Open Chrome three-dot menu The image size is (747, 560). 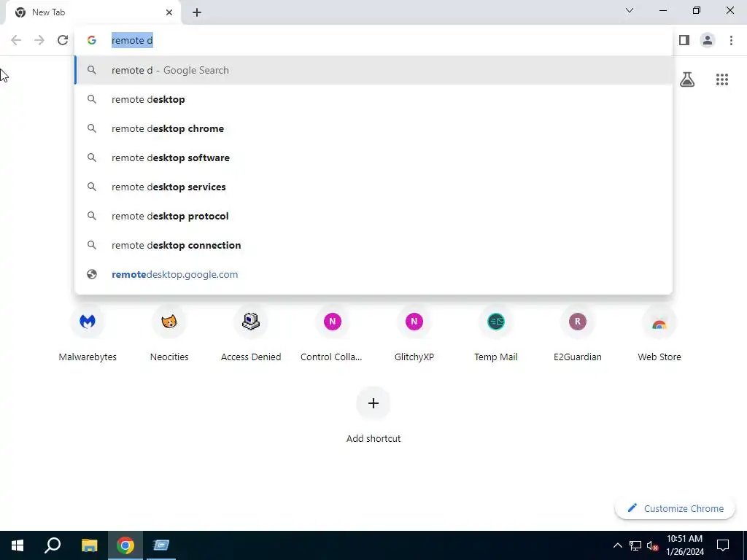(x=731, y=40)
